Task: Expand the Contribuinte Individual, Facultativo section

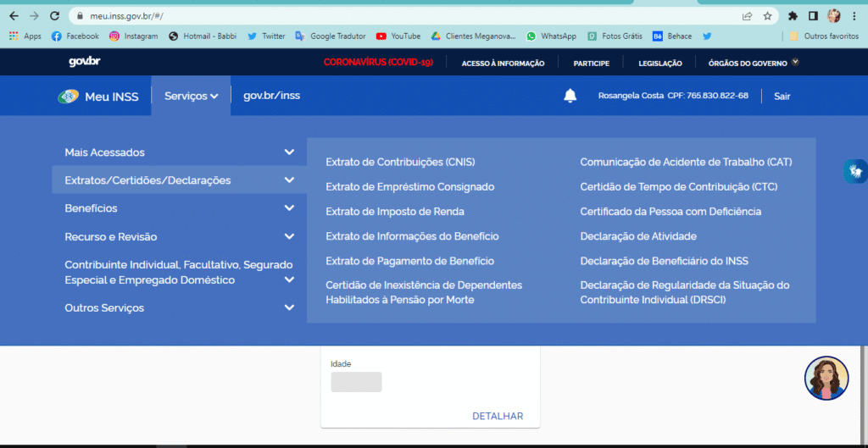Action: click(x=180, y=273)
